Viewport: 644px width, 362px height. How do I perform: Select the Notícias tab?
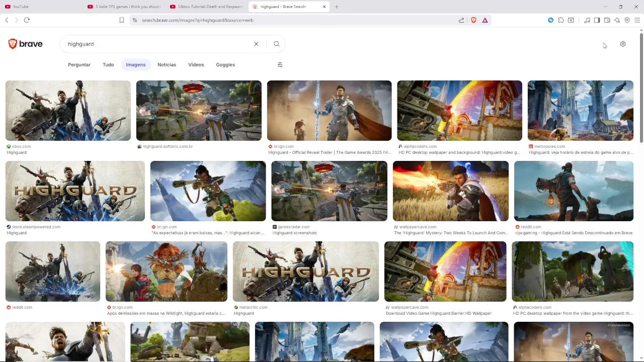tap(167, 64)
